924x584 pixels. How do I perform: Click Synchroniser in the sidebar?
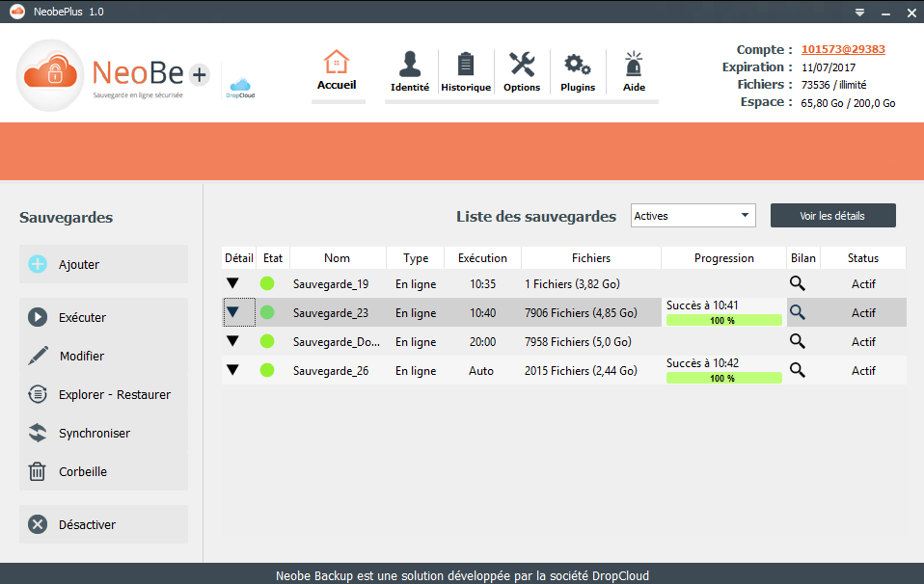[103, 433]
